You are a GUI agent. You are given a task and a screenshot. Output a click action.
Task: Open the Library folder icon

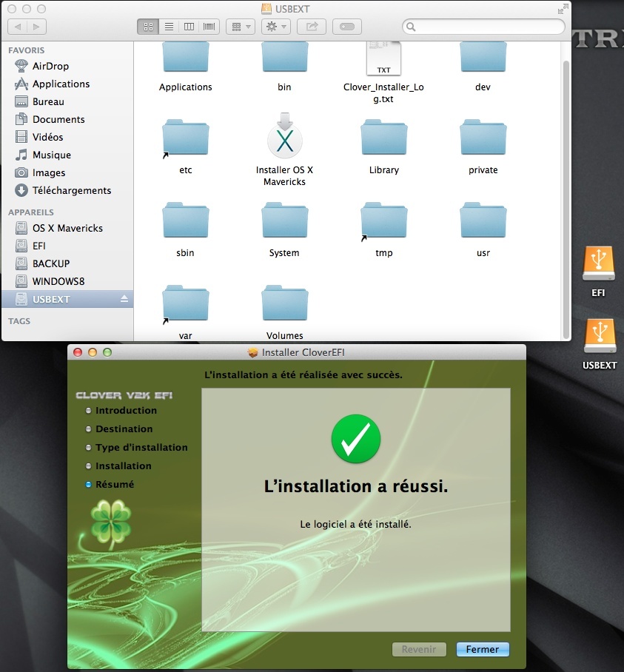click(x=383, y=137)
